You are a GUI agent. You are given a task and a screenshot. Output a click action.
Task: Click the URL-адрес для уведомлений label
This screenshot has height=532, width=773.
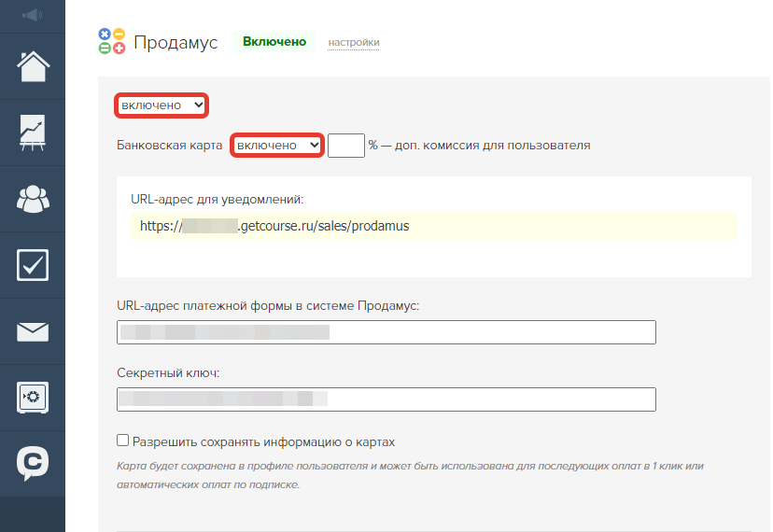pyautogui.click(x=217, y=199)
